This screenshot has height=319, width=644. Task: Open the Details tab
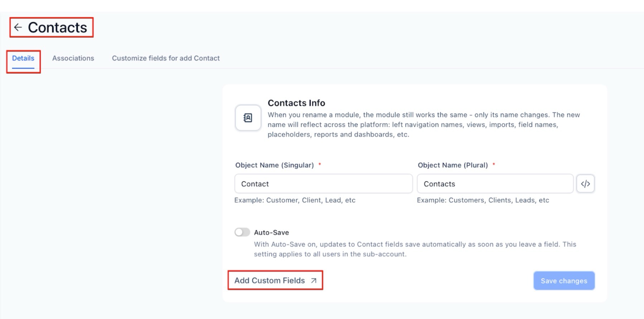click(x=23, y=58)
